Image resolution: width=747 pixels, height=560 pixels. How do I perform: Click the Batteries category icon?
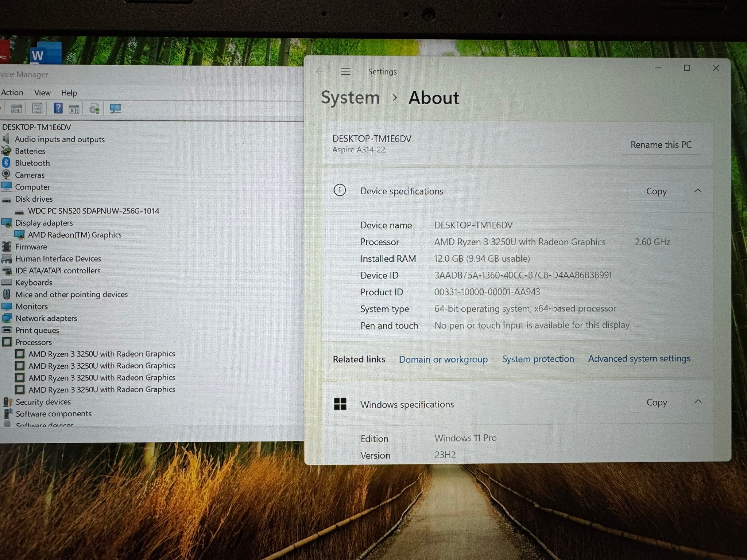point(6,151)
